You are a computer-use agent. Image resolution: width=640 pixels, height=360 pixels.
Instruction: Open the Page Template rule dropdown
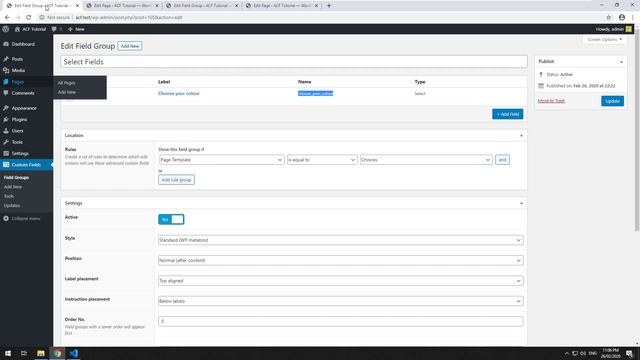221,160
